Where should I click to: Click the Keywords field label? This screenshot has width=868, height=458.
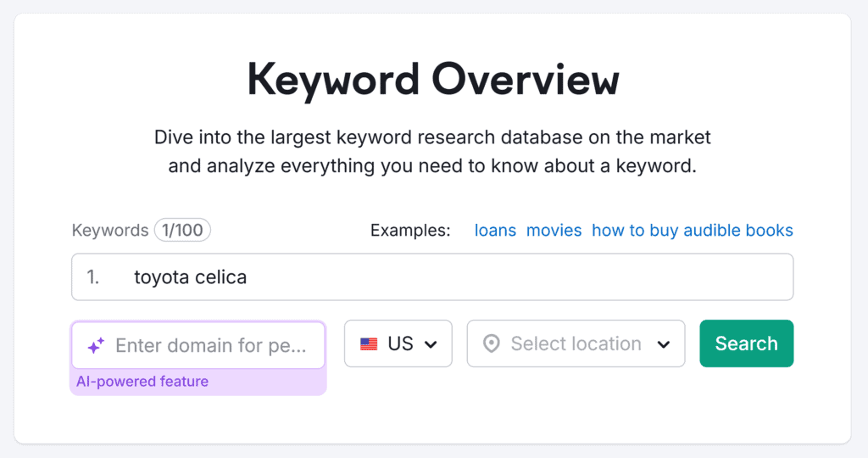(x=109, y=230)
